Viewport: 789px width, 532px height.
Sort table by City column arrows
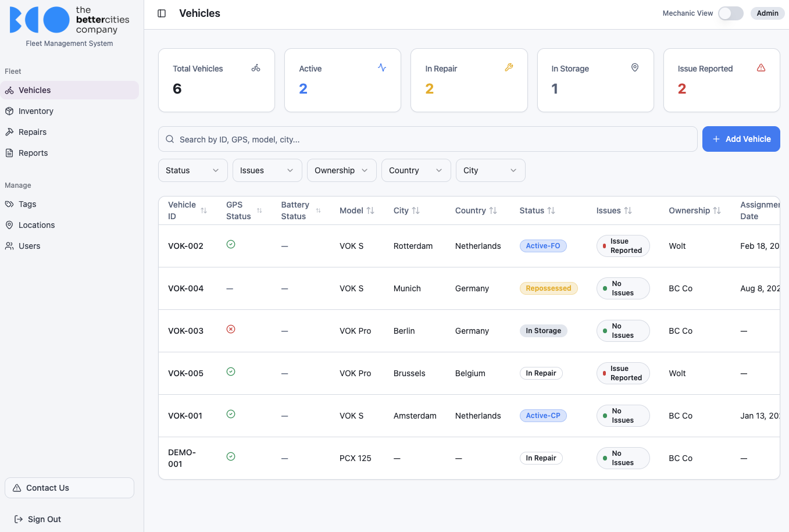[x=416, y=210]
